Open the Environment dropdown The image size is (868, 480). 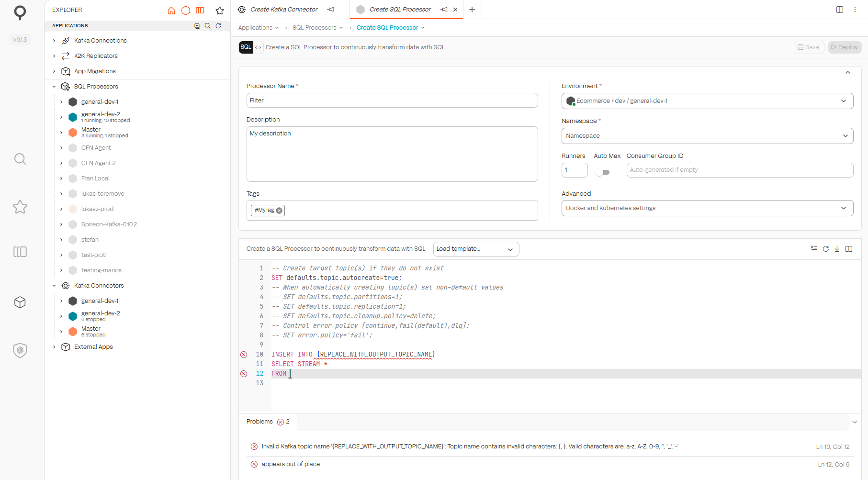[707, 101]
